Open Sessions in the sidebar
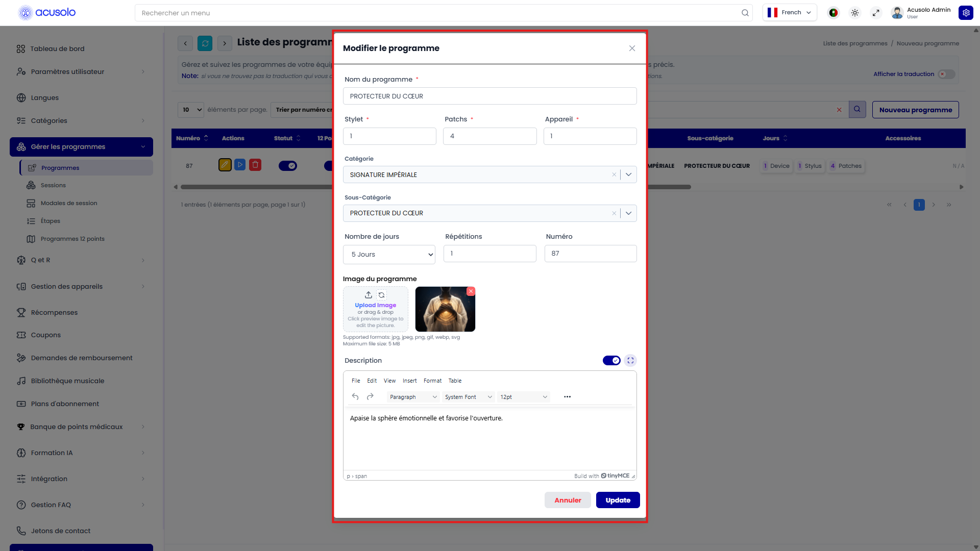The height and width of the screenshot is (551, 980). point(53,185)
